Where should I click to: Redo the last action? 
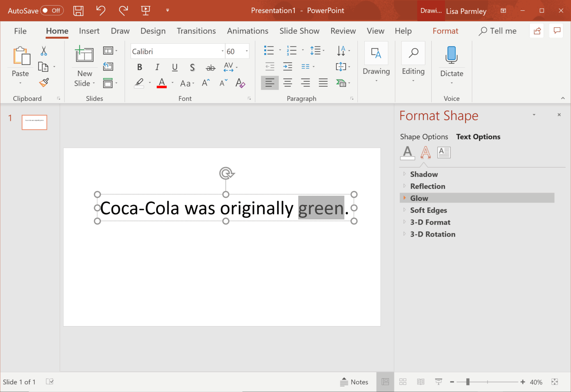(123, 10)
